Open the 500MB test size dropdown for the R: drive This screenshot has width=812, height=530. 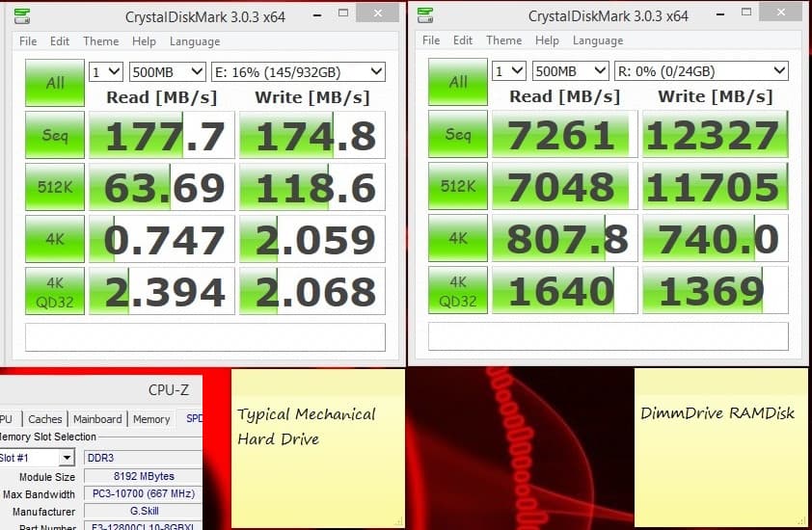click(570, 72)
